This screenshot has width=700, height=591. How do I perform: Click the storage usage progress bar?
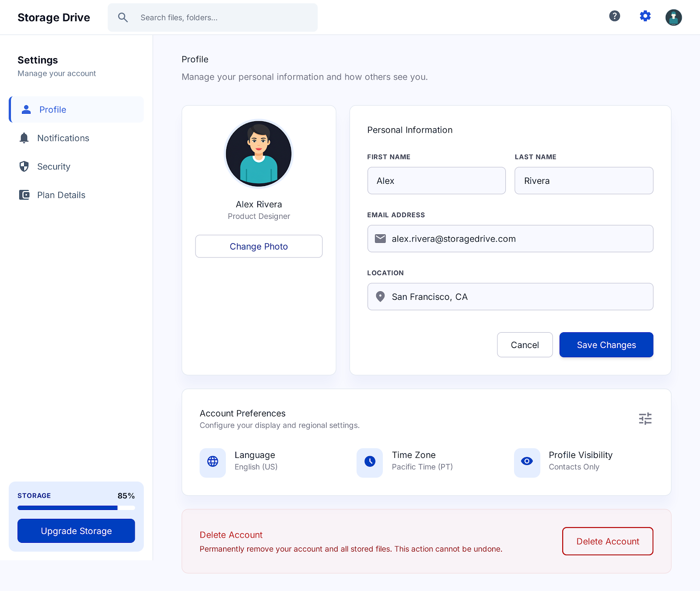76,508
